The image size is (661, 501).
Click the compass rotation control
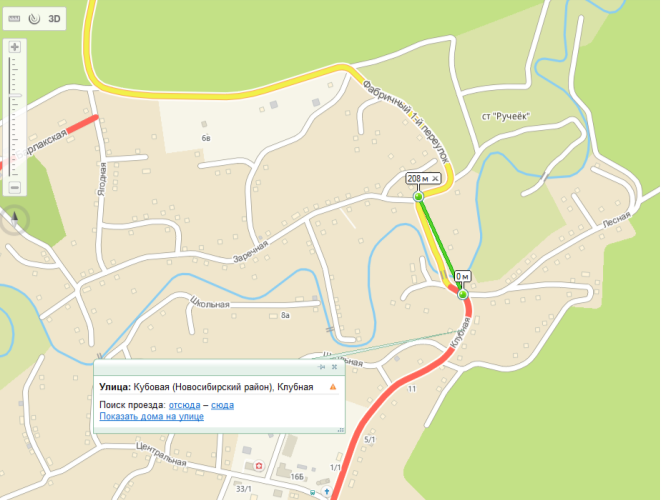point(15,220)
